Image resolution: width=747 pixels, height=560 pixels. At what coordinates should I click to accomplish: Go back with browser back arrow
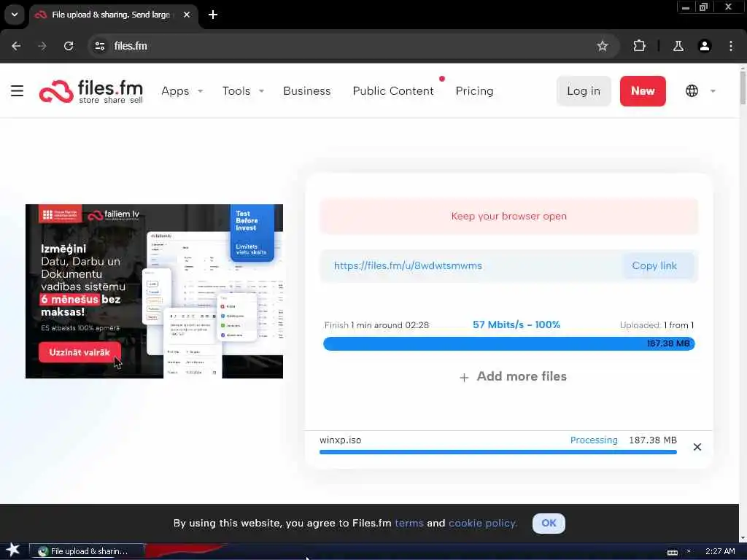pos(16,46)
